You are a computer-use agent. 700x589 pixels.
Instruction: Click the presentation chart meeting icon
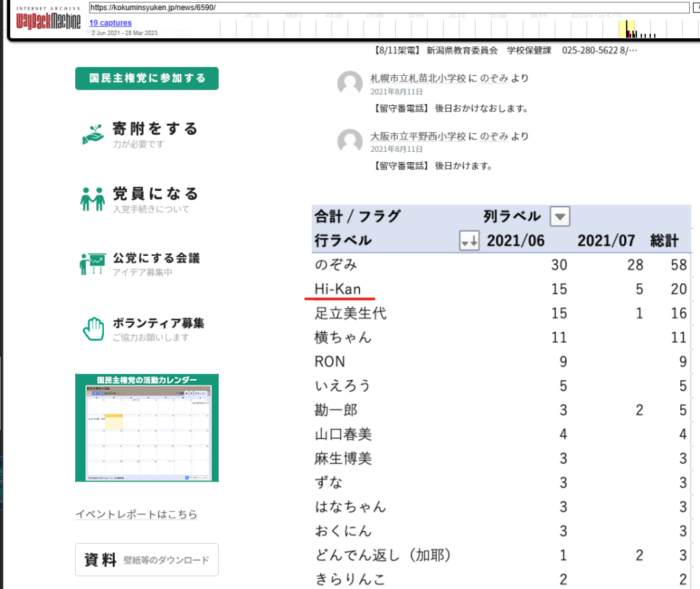point(92,263)
